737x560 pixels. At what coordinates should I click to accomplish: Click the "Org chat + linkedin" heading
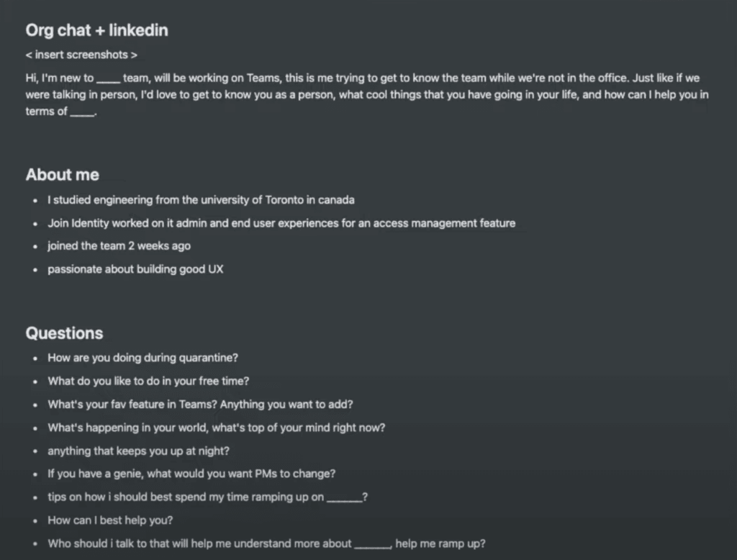pos(96,30)
